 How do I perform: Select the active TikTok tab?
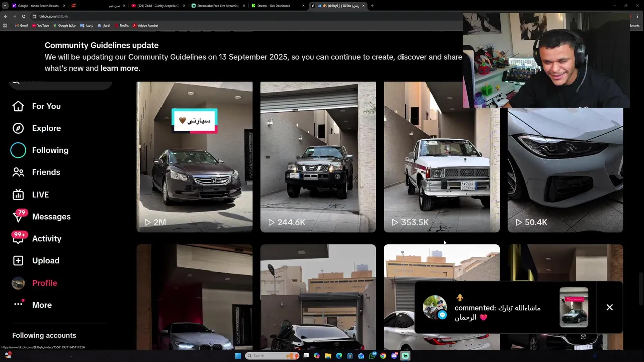[x=338, y=6]
